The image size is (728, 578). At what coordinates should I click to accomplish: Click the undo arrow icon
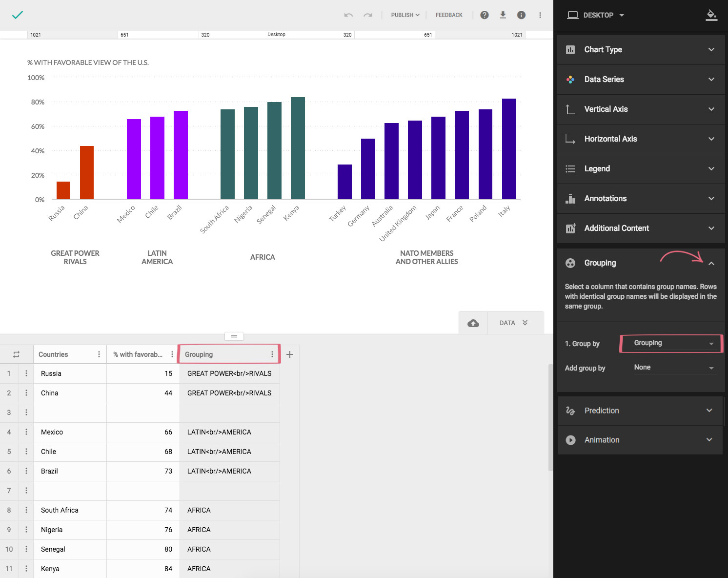(x=348, y=15)
